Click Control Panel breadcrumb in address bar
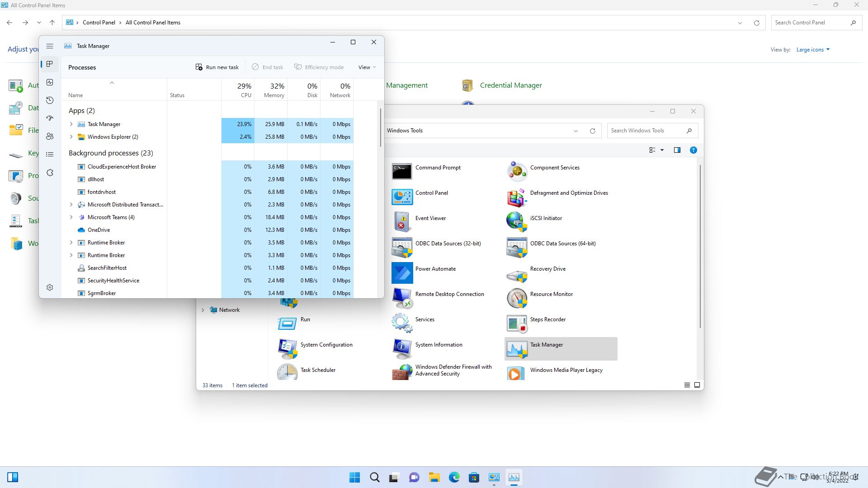The height and width of the screenshot is (488, 868). (99, 23)
